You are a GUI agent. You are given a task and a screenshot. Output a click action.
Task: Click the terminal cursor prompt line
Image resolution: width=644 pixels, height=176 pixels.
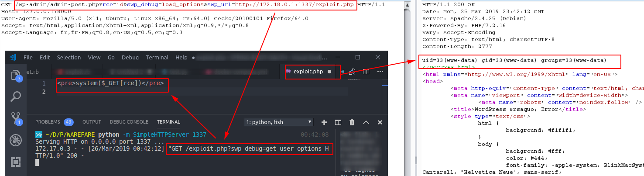(38, 162)
